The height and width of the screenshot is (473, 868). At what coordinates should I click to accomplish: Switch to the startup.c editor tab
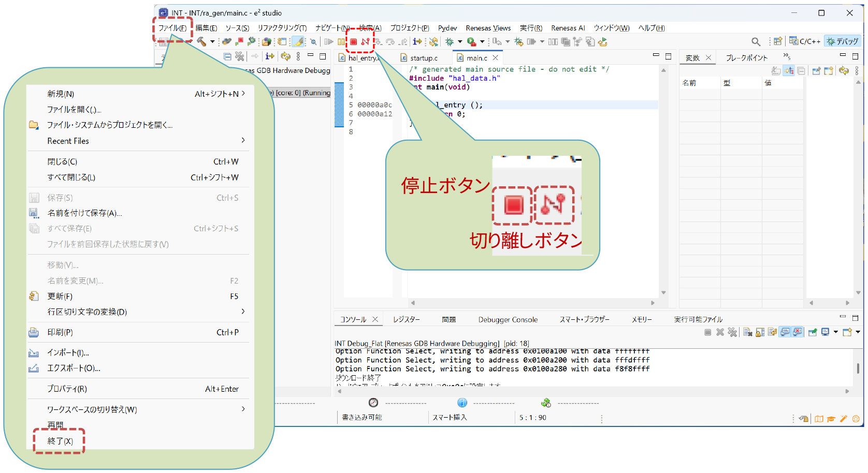tap(424, 58)
